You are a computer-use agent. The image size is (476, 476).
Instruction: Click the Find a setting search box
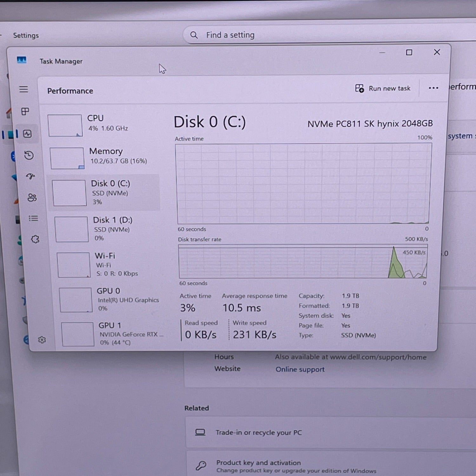point(286,35)
